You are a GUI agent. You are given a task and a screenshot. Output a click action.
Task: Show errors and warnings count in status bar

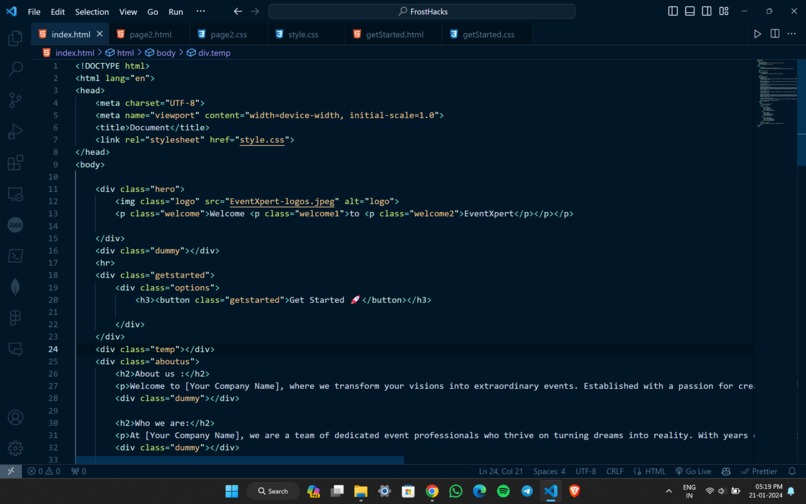tap(44, 471)
